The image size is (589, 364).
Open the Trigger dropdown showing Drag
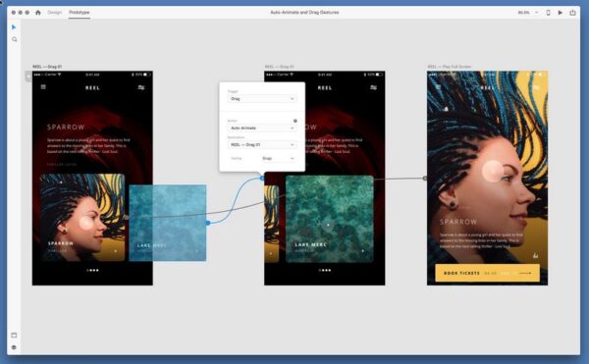pos(262,99)
